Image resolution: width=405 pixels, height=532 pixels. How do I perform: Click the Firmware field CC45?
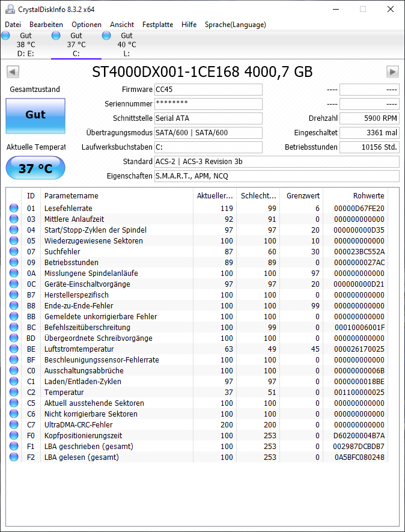point(209,90)
